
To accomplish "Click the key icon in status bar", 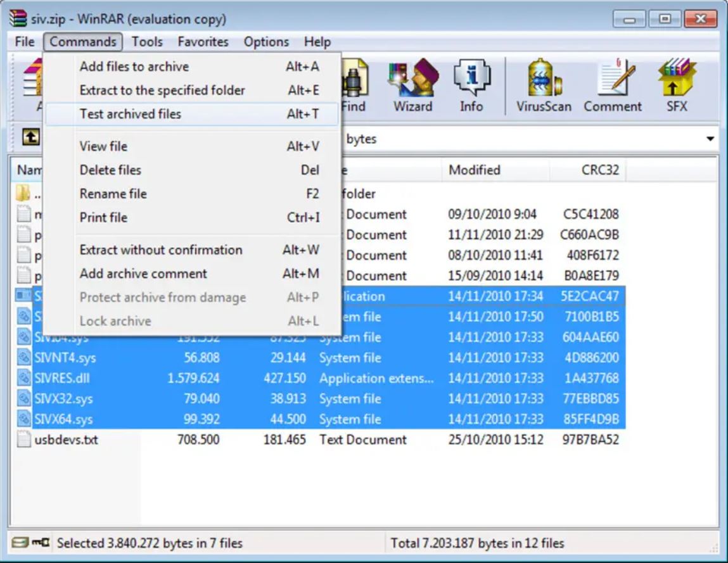I will [41, 542].
